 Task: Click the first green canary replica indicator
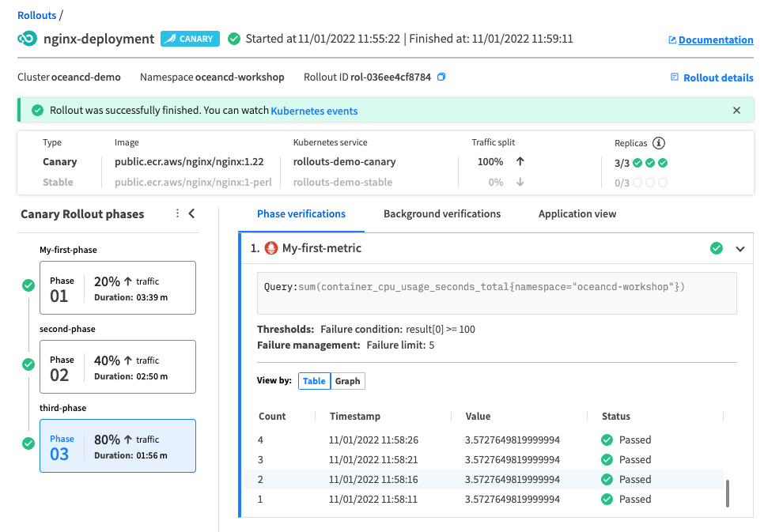637,163
